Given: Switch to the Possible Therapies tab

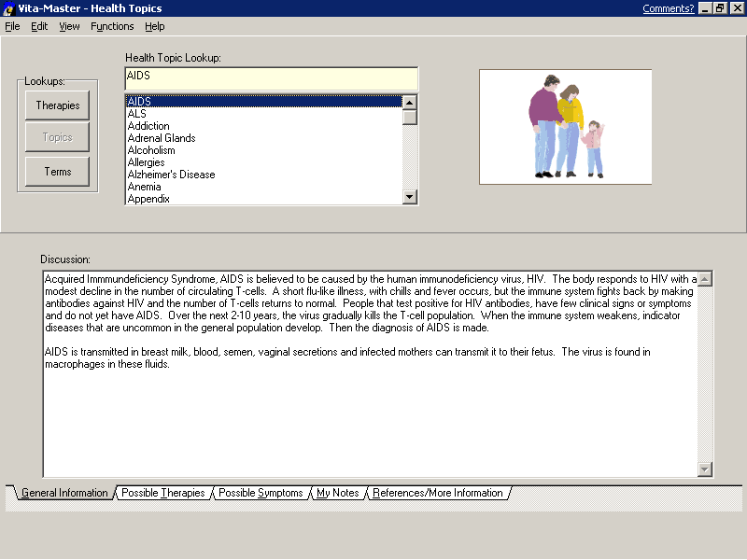Looking at the screenshot, I should click(x=163, y=493).
